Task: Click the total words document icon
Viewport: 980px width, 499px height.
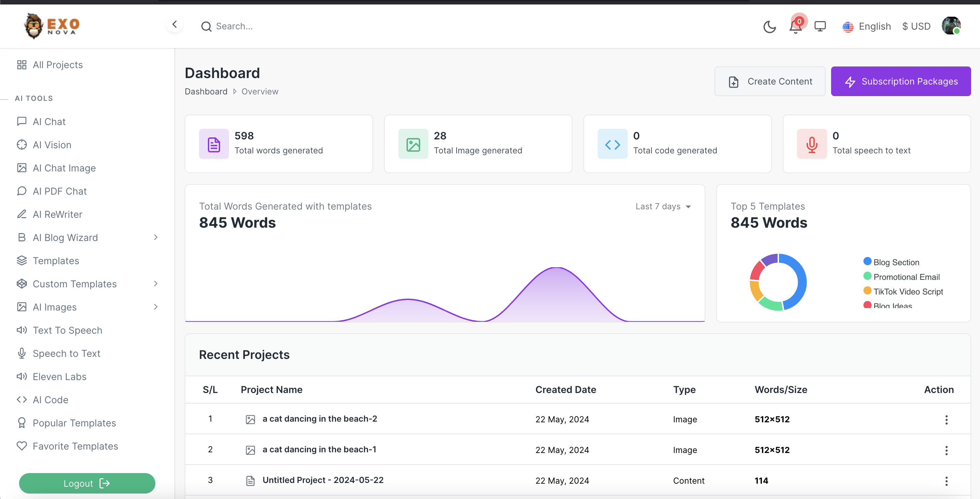Action: 214,144
